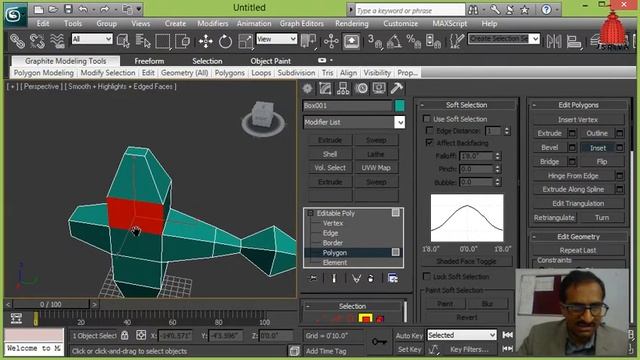Click Configure Modifier Sets icon
This screenshot has height=360, width=640.
[393, 278]
